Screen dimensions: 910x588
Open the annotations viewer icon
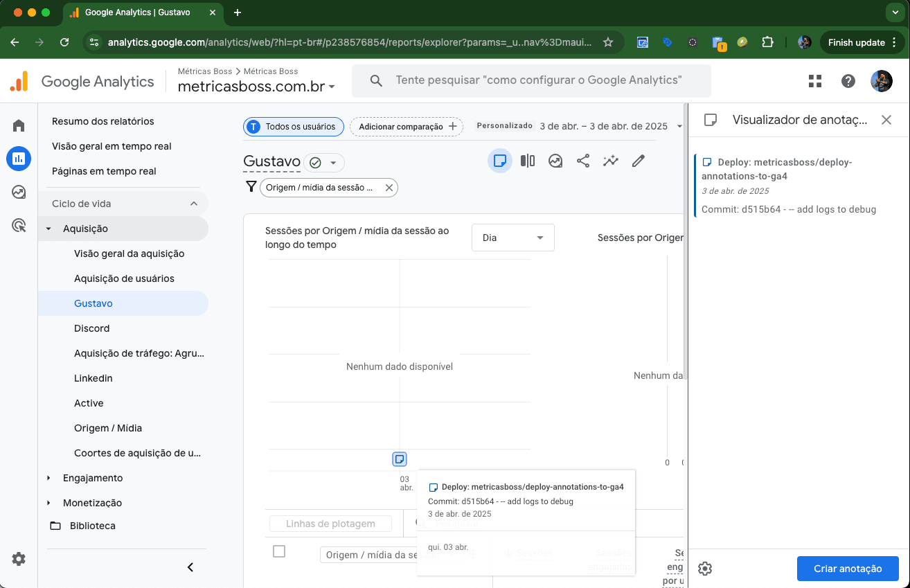click(500, 161)
